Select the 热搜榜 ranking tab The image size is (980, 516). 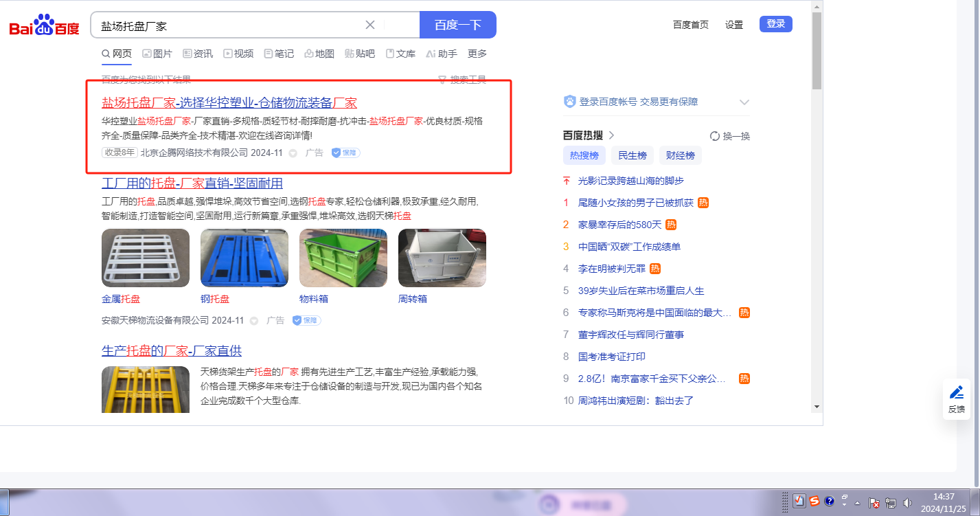point(584,155)
